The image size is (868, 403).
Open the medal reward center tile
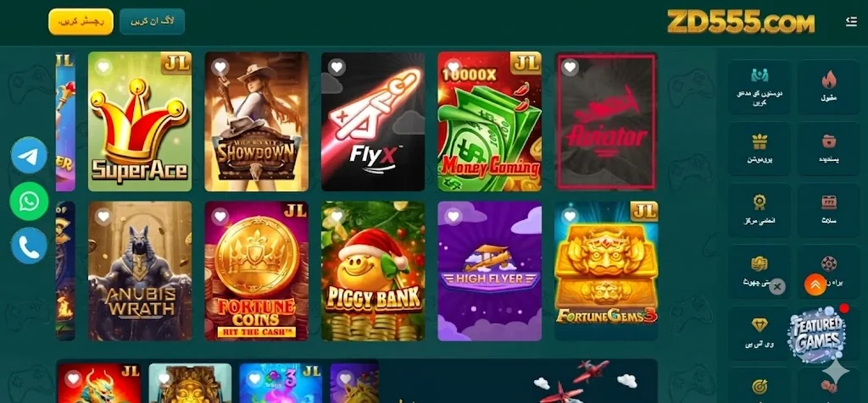pos(759,210)
